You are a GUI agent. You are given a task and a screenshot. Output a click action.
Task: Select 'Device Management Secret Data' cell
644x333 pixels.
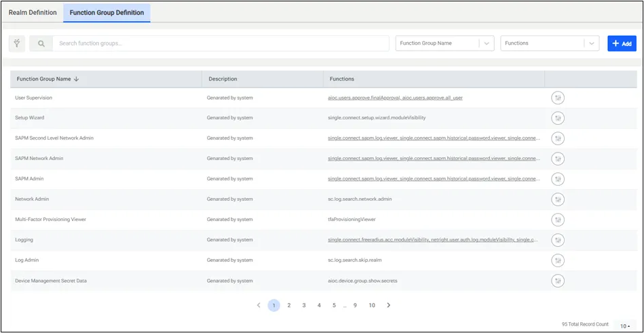[50, 281]
